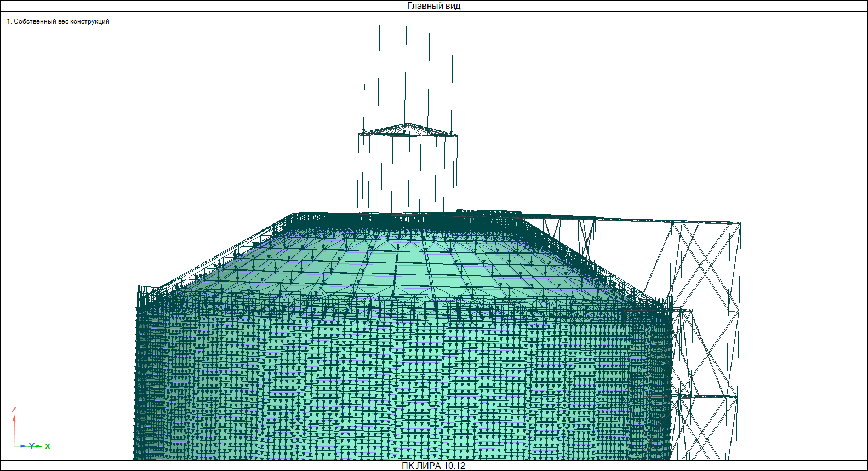Click the top-right corner node of the truss tower
The width and height of the screenshot is (868, 471).
point(740,223)
